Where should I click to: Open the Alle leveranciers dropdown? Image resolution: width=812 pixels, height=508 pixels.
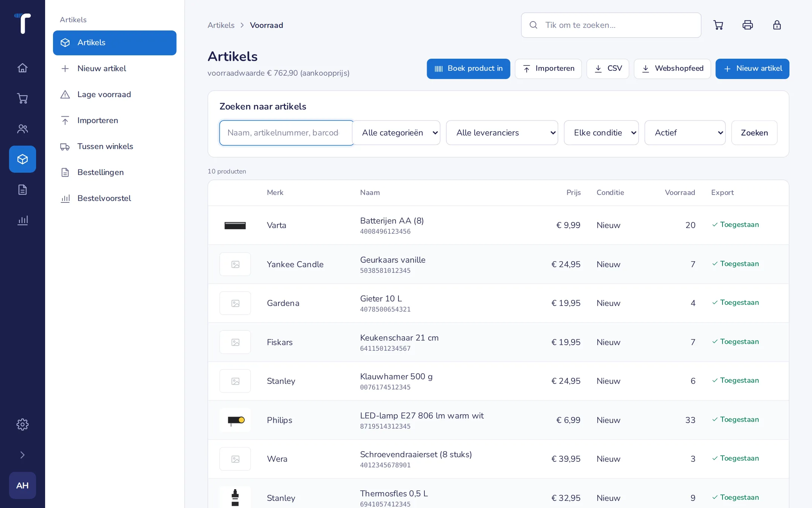[x=502, y=133]
